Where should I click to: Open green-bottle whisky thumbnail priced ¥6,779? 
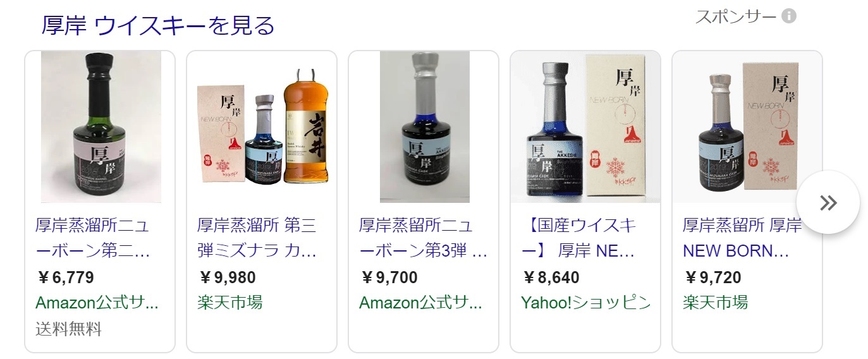(101, 127)
